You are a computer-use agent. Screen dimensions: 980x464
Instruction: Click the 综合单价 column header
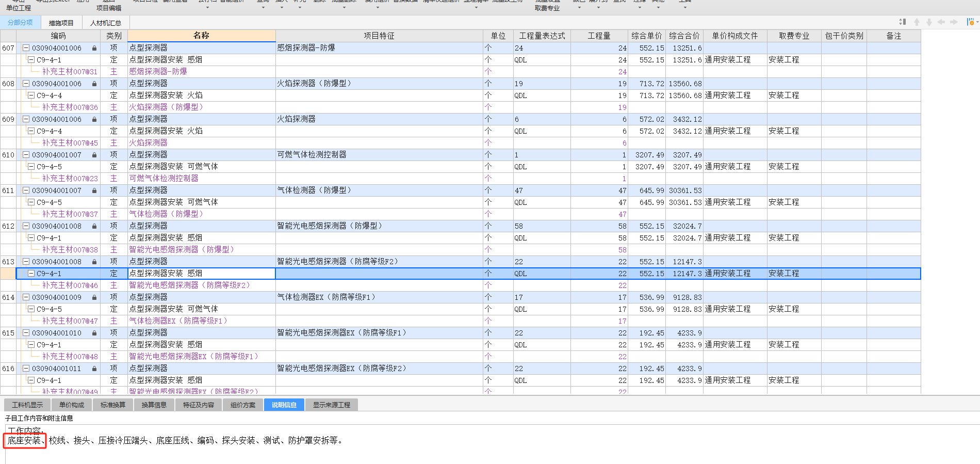(646, 36)
